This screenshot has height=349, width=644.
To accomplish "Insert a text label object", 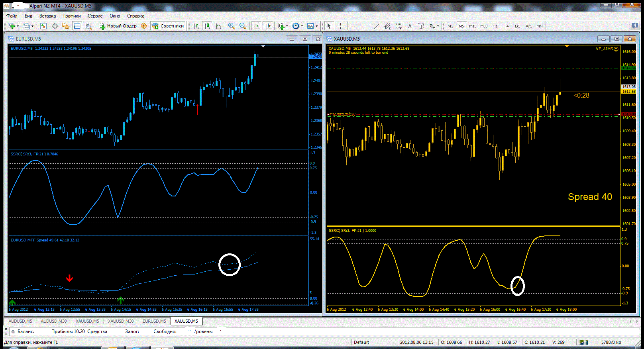I will (x=421, y=26).
